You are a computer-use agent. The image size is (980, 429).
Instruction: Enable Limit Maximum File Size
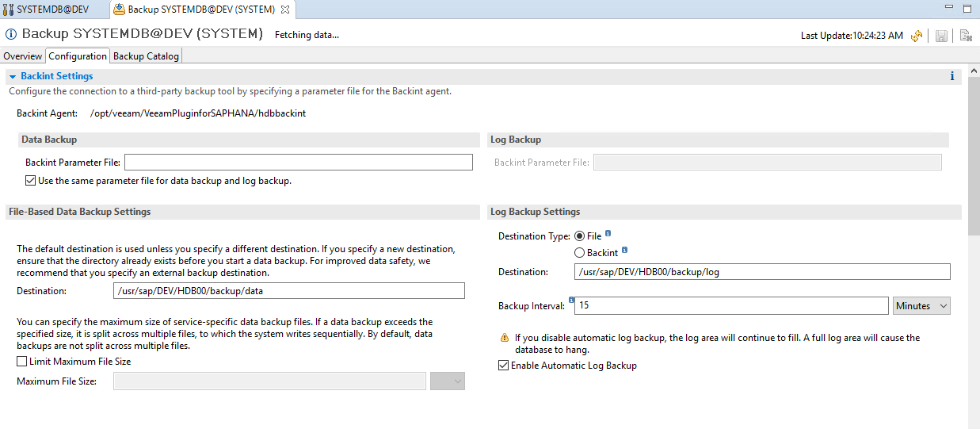pos(22,362)
